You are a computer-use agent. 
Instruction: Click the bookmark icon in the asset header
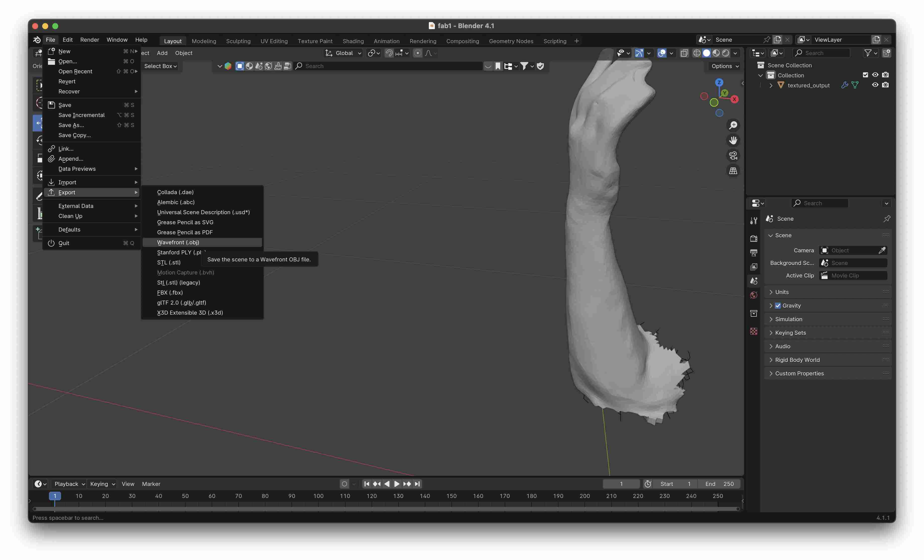click(498, 66)
